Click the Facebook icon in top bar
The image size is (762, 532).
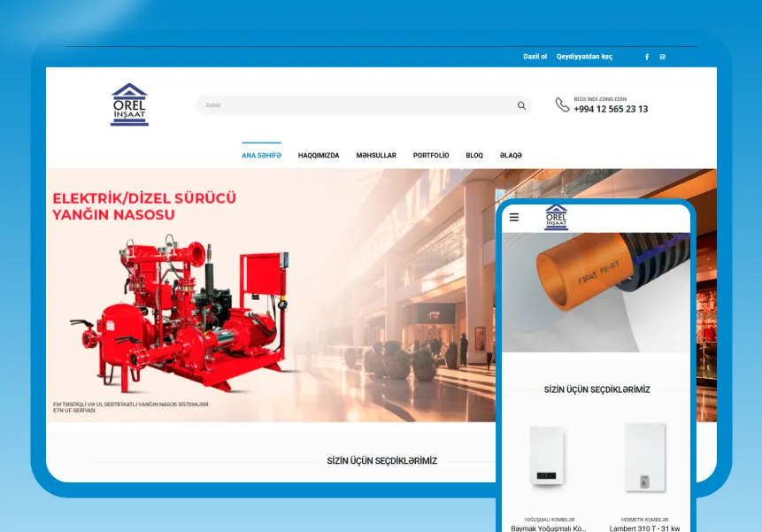pos(647,57)
